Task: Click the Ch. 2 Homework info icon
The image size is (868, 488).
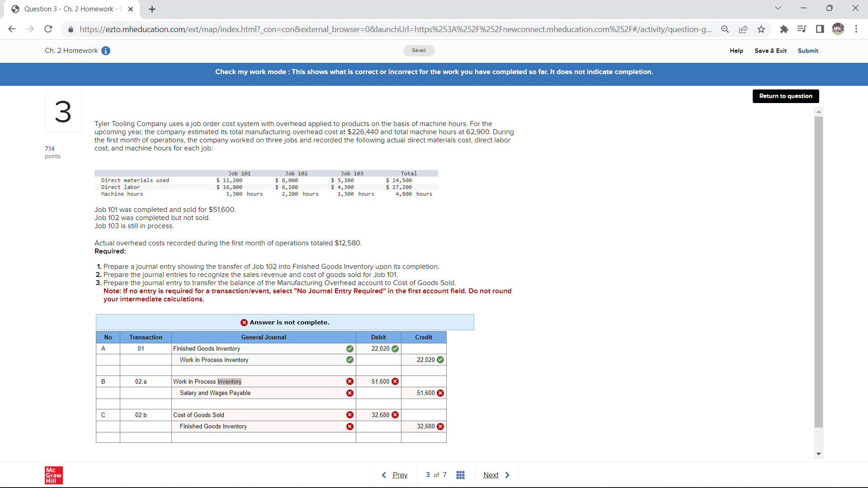Action: point(106,51)
